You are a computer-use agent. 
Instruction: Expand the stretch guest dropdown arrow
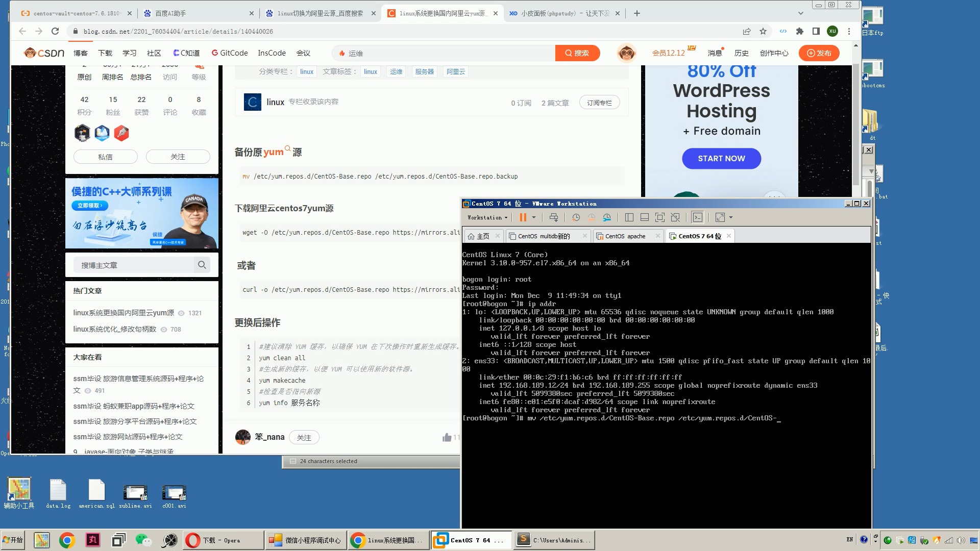(x=731, y=217)
